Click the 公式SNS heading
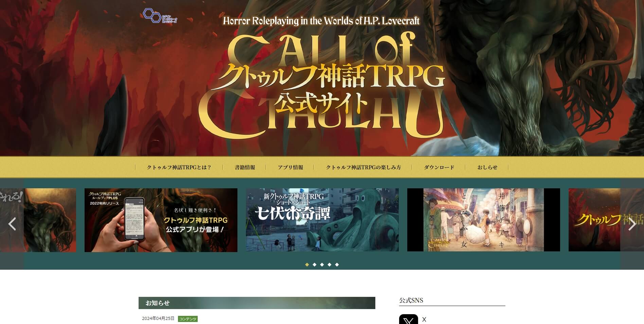The width and height of the screenshot is (644, 324). [x=411, y=300]
